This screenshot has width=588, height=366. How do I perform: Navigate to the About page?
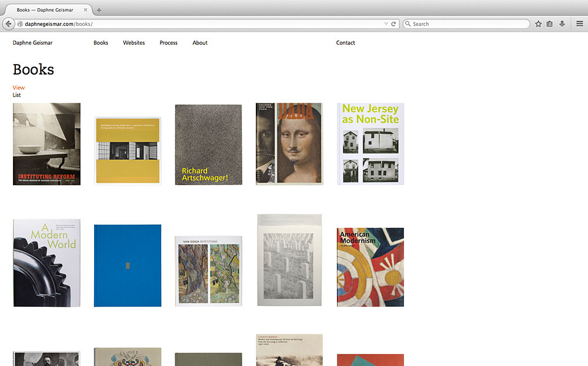[200, 43]
